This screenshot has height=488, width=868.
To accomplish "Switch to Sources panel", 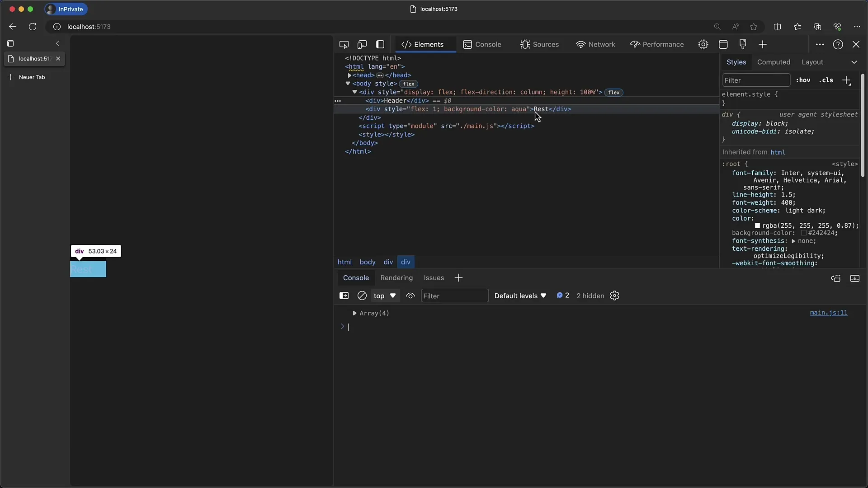I will coord(545,44).
